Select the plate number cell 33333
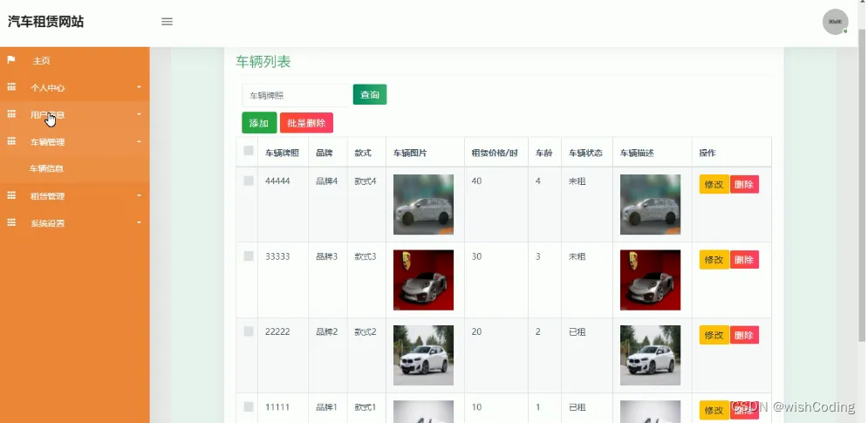The height and width of the screenshot is (423, 868). click(277, 256)
